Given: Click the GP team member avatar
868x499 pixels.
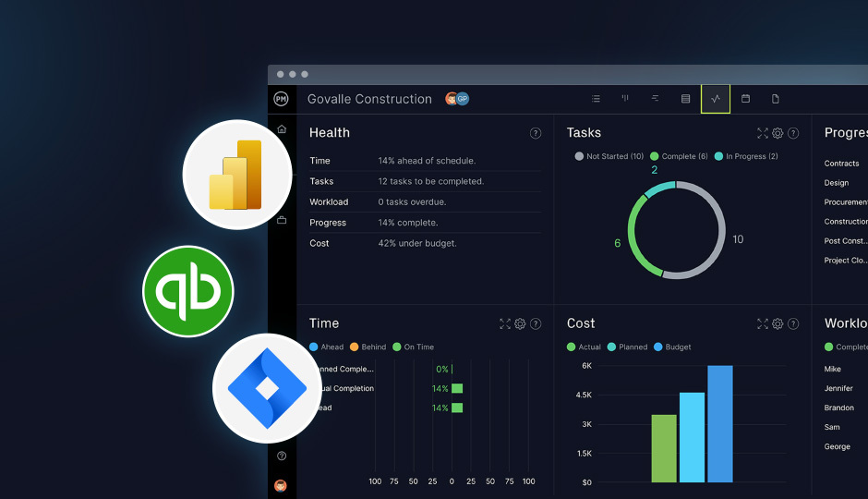Looking at the screenshot, I should point(463,99).
